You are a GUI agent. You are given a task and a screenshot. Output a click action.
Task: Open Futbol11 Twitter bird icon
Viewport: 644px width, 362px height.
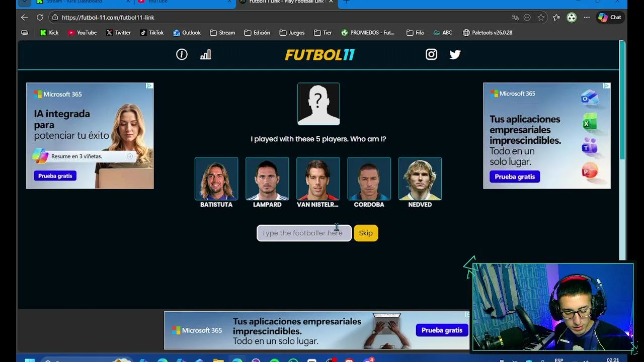click(455, 55)
